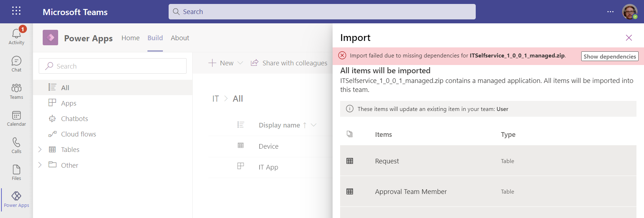Click the IT App icon in the list

point(241,166)
